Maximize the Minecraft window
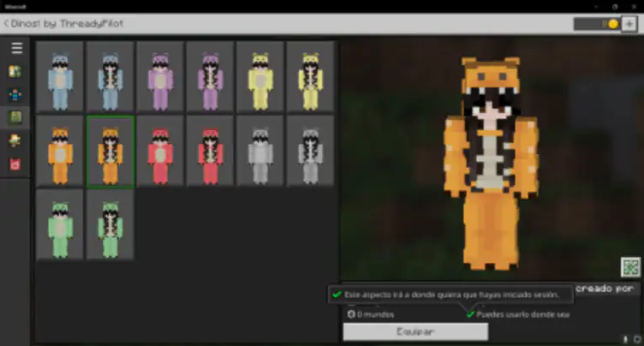The width and height of the screenshot is (644, 346). click(615, 7)
